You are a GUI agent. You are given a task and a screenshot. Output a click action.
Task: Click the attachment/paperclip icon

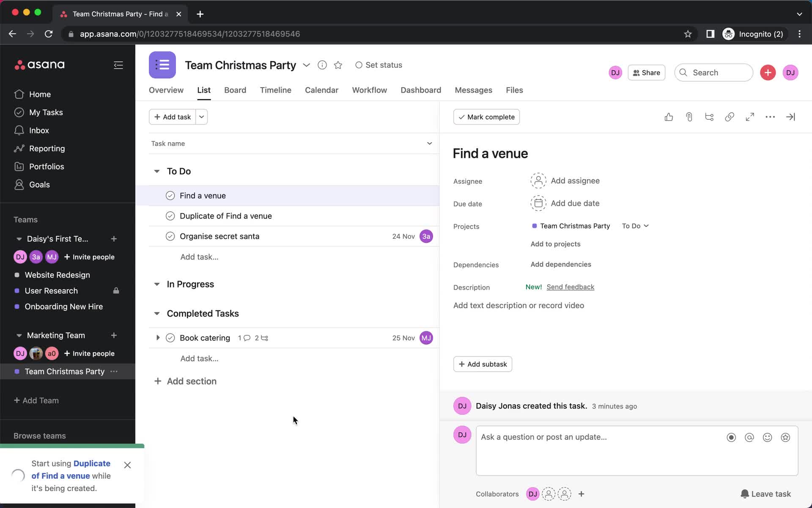tap(689, 116)
